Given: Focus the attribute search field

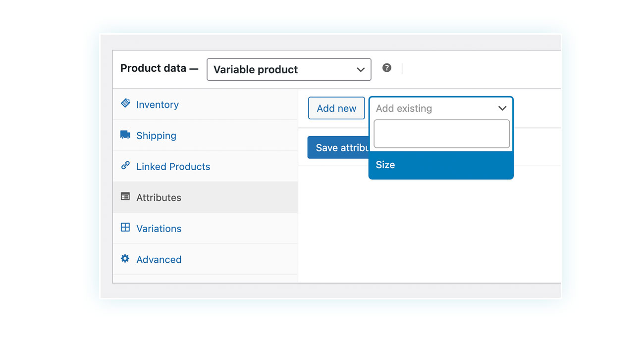Looking at the screenshot, I should pyautogui.click(x=441, y=134).
